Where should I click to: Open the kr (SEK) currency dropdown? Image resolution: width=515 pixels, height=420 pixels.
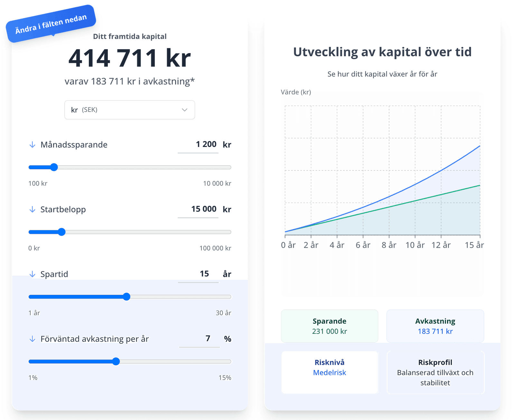[129, 110]
